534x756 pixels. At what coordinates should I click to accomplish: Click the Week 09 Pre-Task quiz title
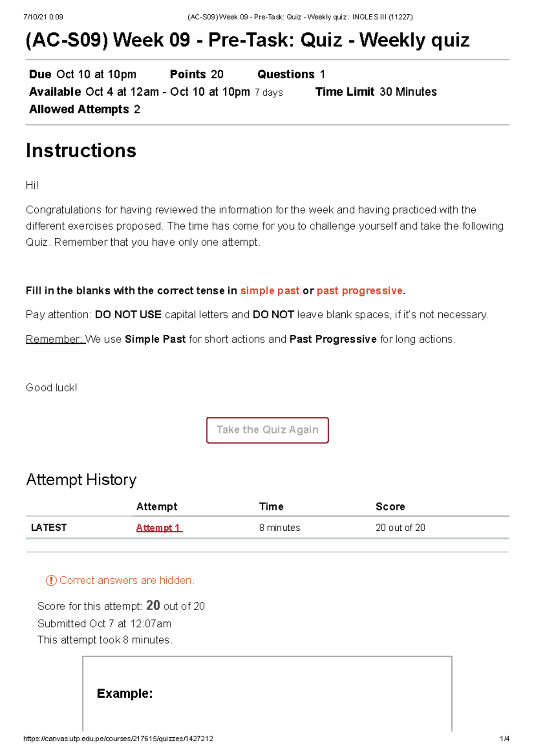[x=247, y=40]
